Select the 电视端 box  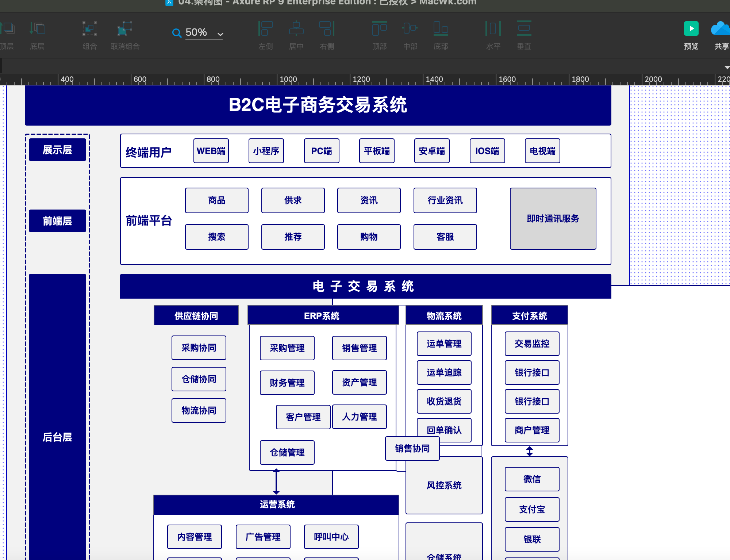click(x=542, y=151)
